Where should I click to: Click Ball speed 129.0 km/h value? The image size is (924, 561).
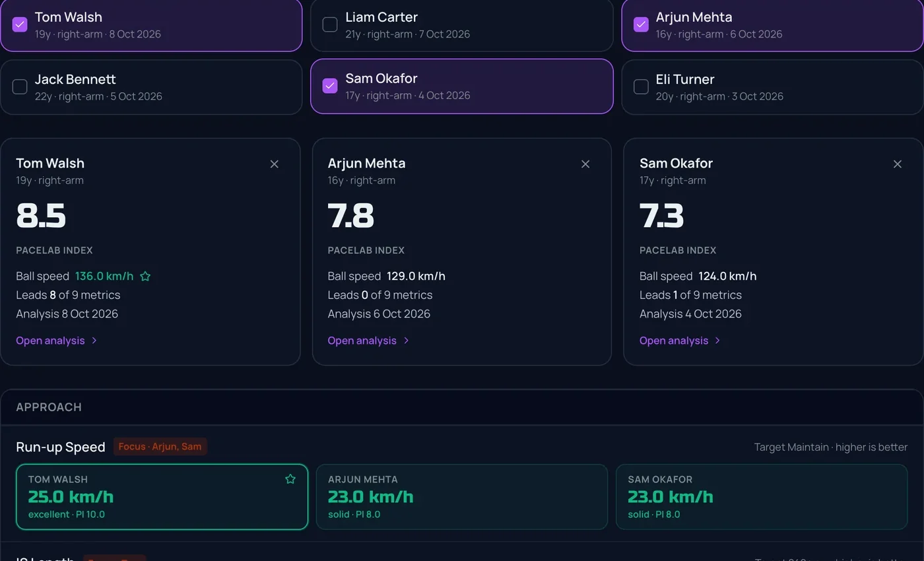pyautogui.click(x=416, y=277)
